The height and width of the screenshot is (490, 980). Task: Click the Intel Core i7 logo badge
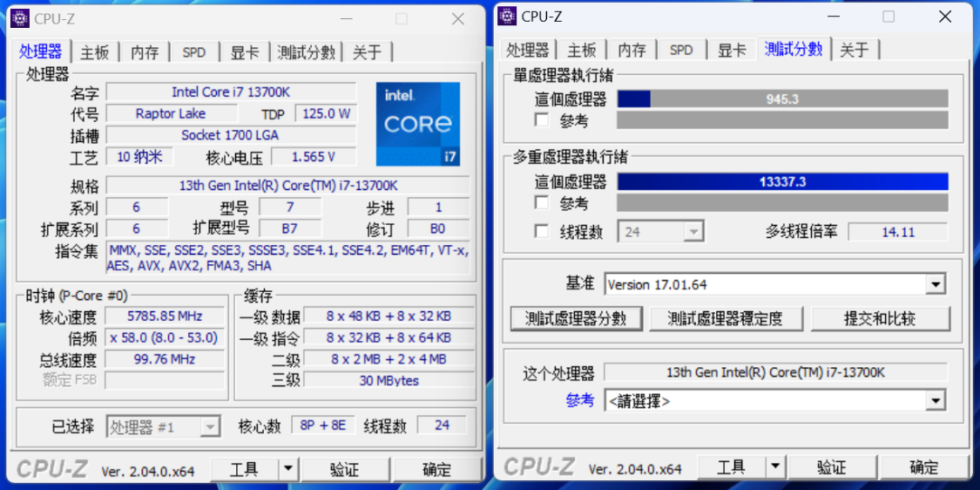(x=418, y=124)
